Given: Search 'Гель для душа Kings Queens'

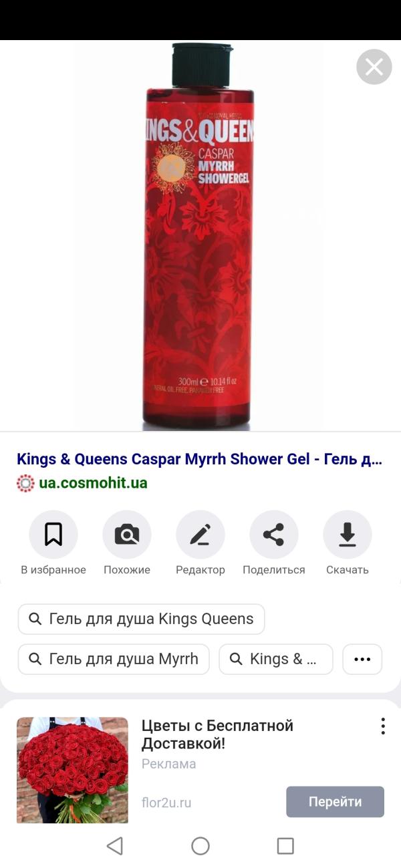Looking at the screenshot, I should tap(141, 619).
